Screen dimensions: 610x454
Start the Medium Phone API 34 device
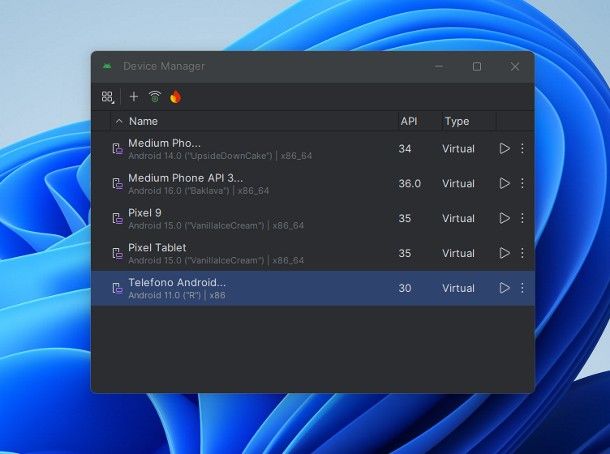point(504,148)
